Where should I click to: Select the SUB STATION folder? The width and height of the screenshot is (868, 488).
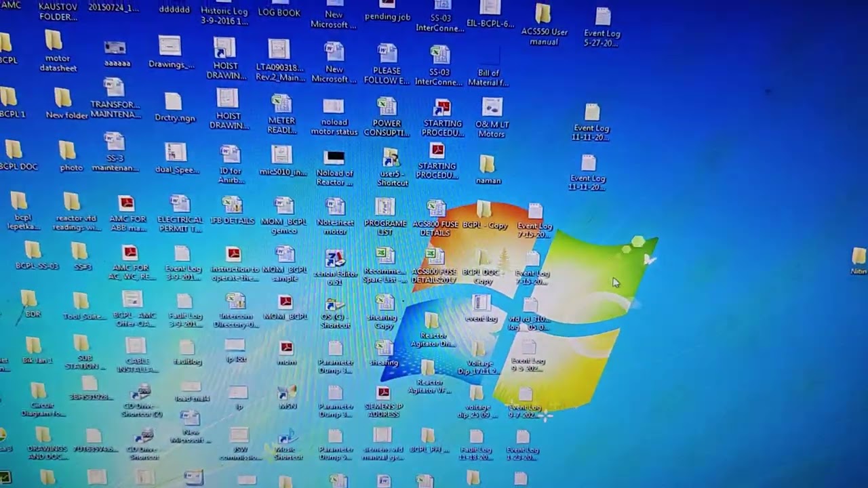pyautogui.click(x=82, y=353)
